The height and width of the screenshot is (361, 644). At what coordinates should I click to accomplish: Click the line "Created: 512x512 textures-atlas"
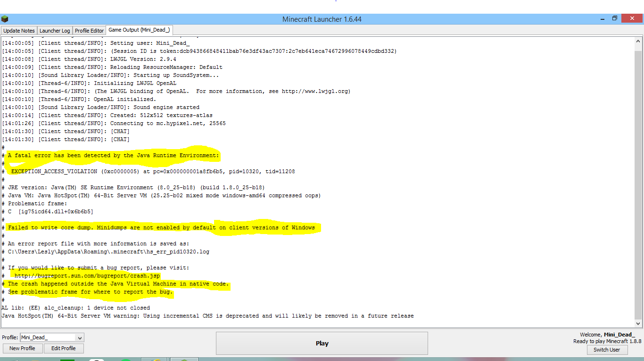click(x=107, y=115)
